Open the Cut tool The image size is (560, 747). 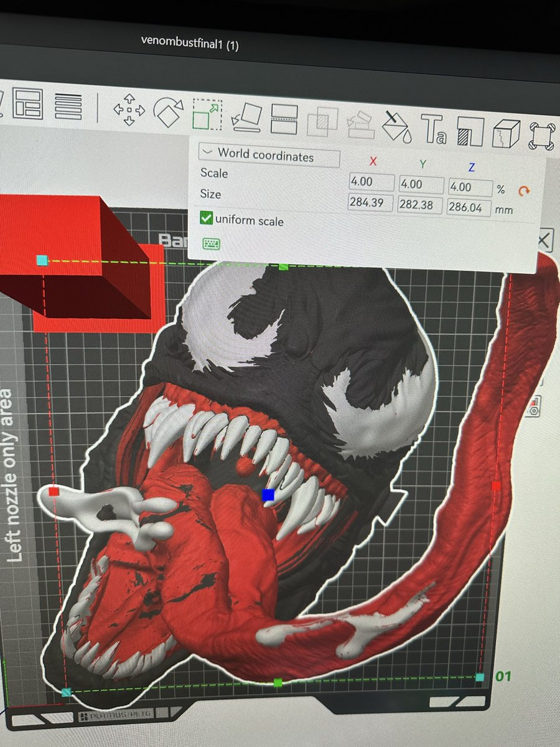point(284,120)
